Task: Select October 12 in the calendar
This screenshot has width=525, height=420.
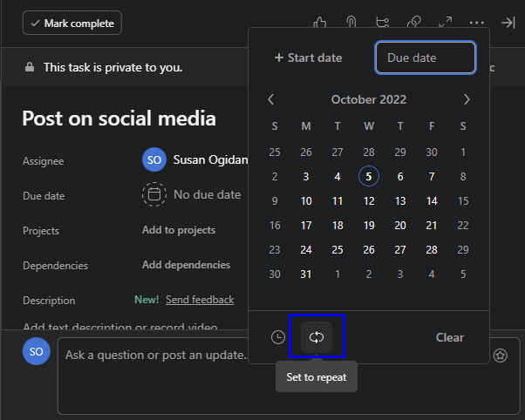Action: (369, 200)
